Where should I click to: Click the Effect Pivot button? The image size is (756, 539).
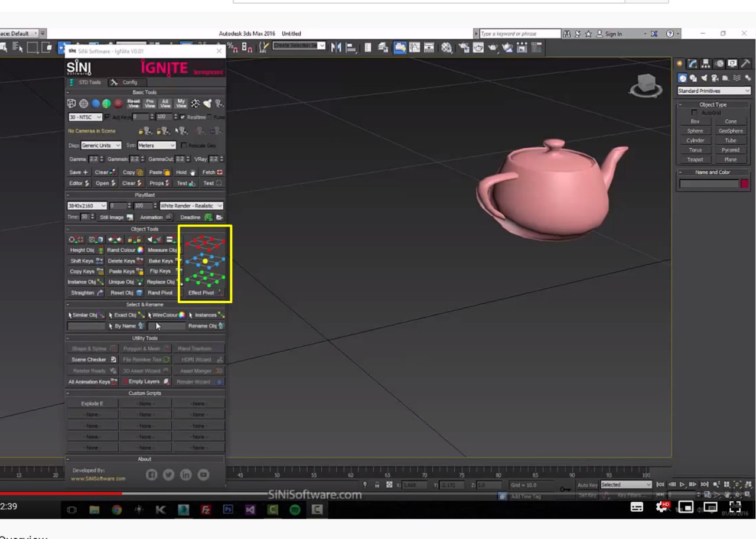click(x=204, y=293)
